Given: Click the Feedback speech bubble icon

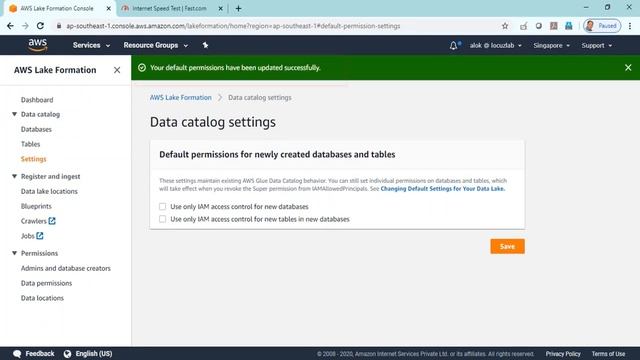Looking at the screenshot, I should [x=17, y=353].
